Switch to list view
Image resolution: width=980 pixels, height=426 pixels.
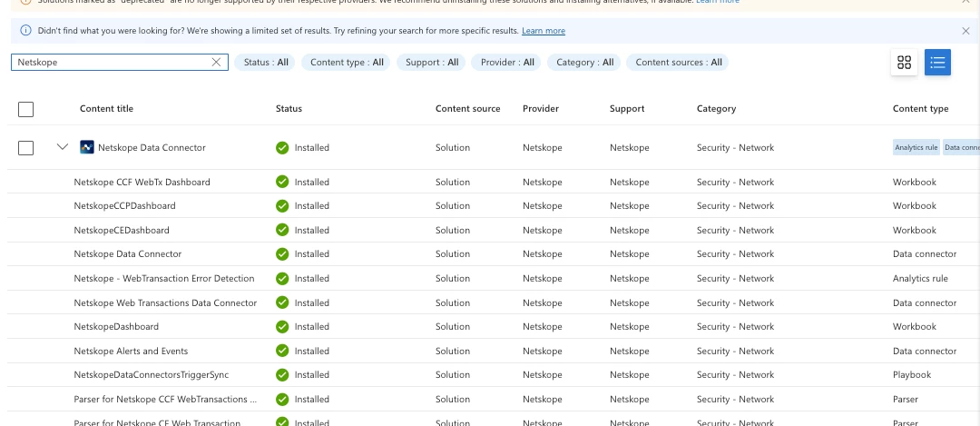[x=936, y=63]
